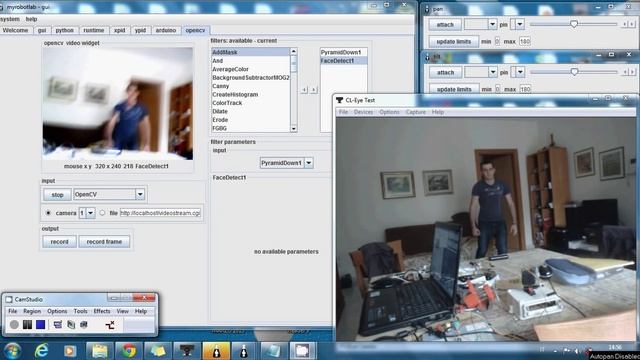Click the pan servo slider handle
640x360 pixels.
574,24
